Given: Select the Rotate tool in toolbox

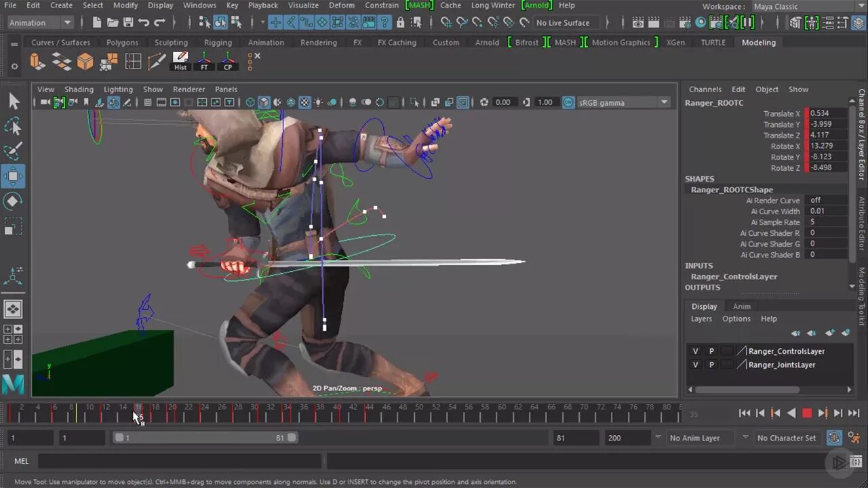Looking at the screenshot, I should pos(14,201).
